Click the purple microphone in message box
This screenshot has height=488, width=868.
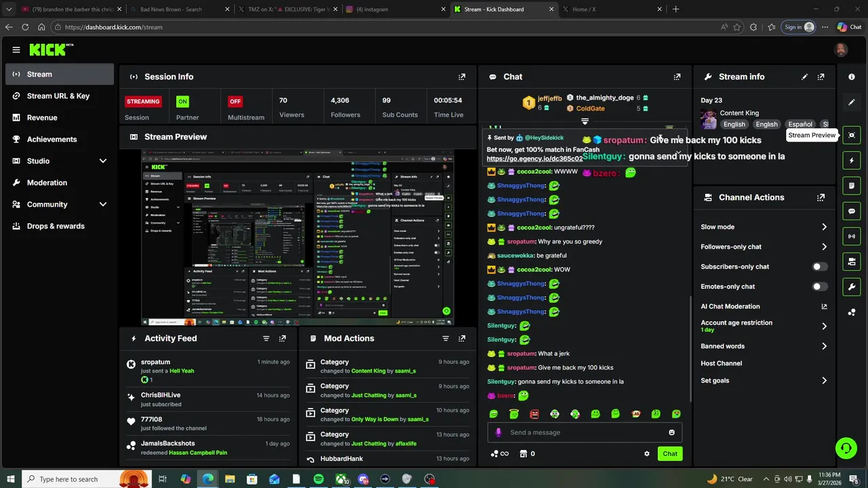[x=498, y=432]
